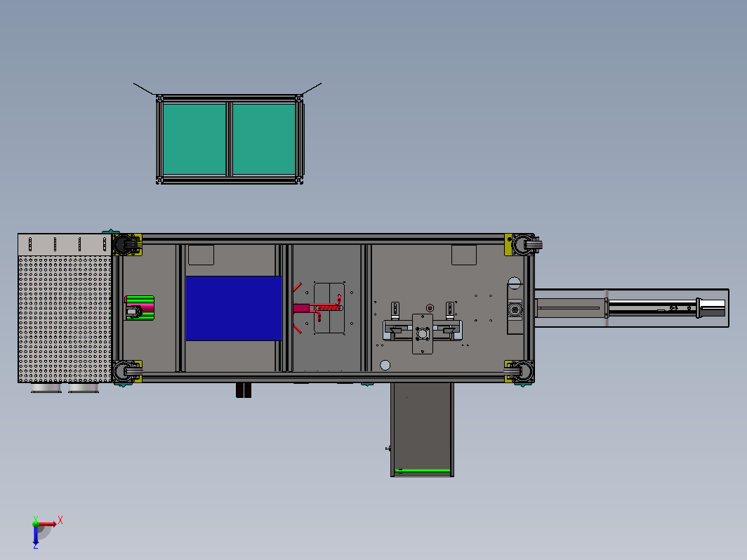Select the black blocks below the frame's bottom rail
This screenshot has height=560, width=747.
(244, 390)
